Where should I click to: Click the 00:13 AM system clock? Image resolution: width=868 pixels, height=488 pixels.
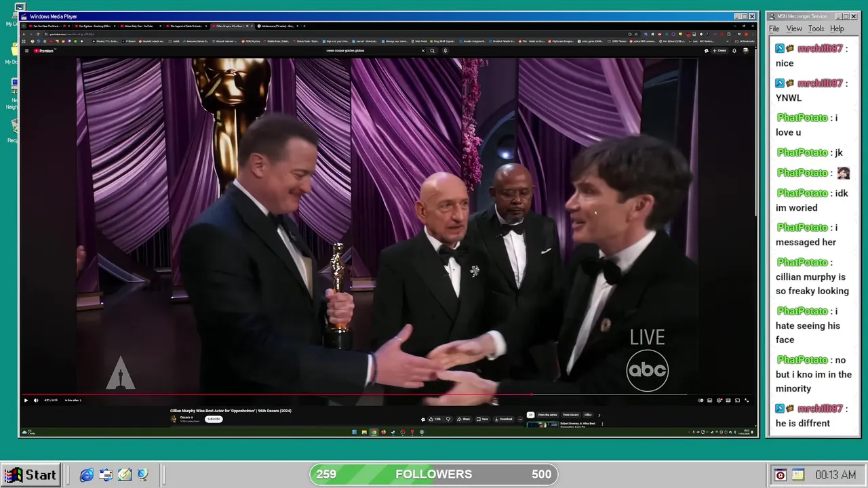pos(835,475)
